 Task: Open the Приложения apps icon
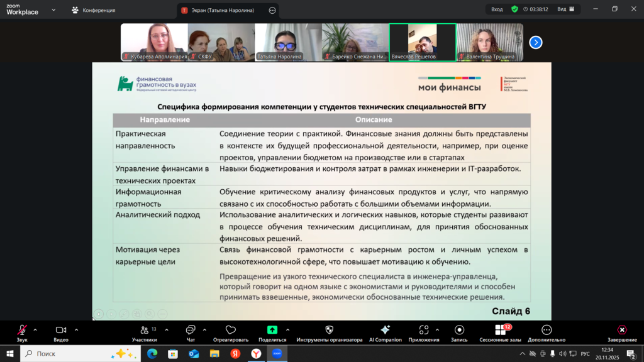click(423, 331)
